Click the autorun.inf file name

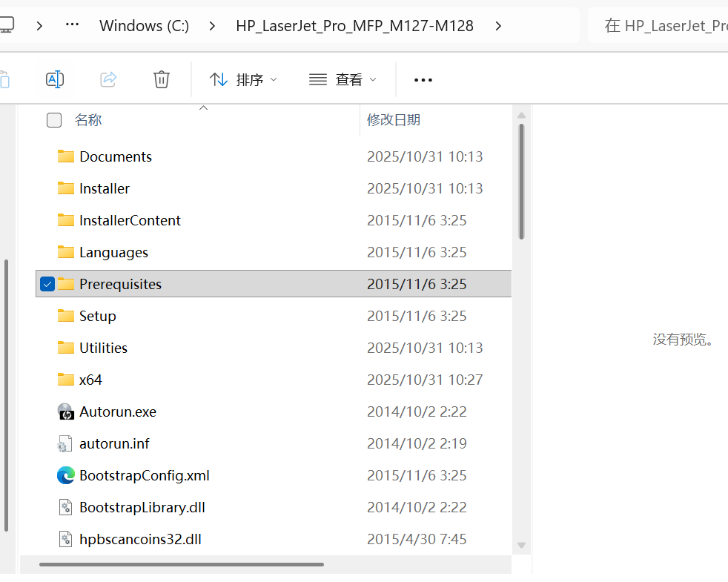pyautogui.click(x=114, y=443)
